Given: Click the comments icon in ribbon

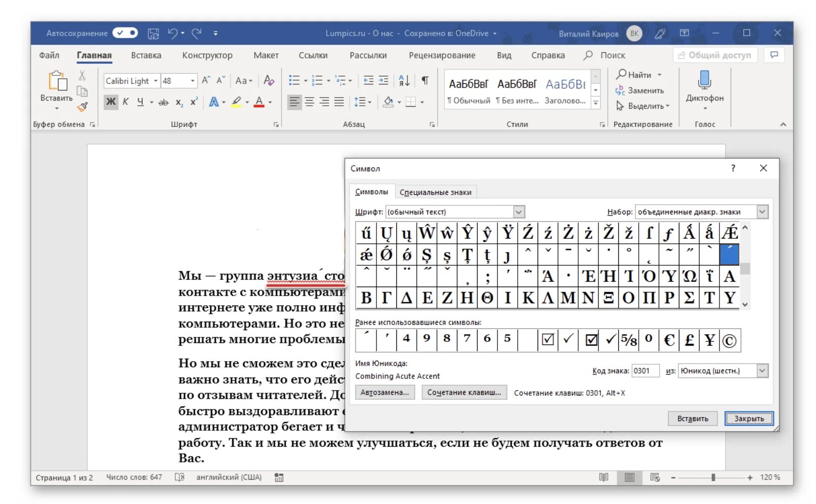Looking at the screenshot, I should tap(774, 55).
